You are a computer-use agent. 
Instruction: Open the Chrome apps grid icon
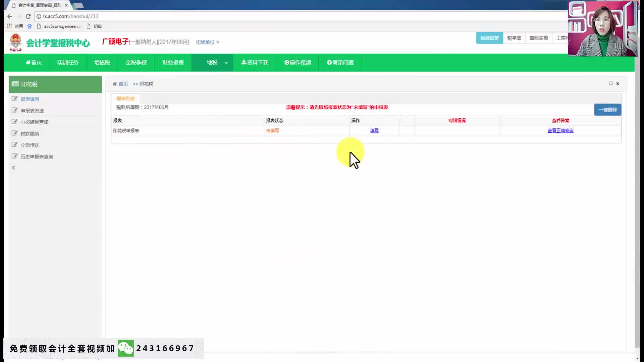[x=9, y=26]
